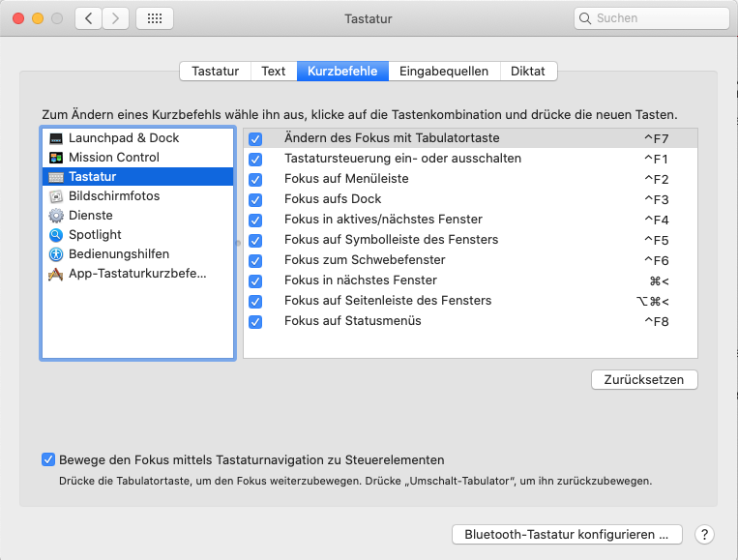Toggle Fokus auf Statusmenüs checkbox
The height and width of the screenshot is (560, 738).
[255, 322]
